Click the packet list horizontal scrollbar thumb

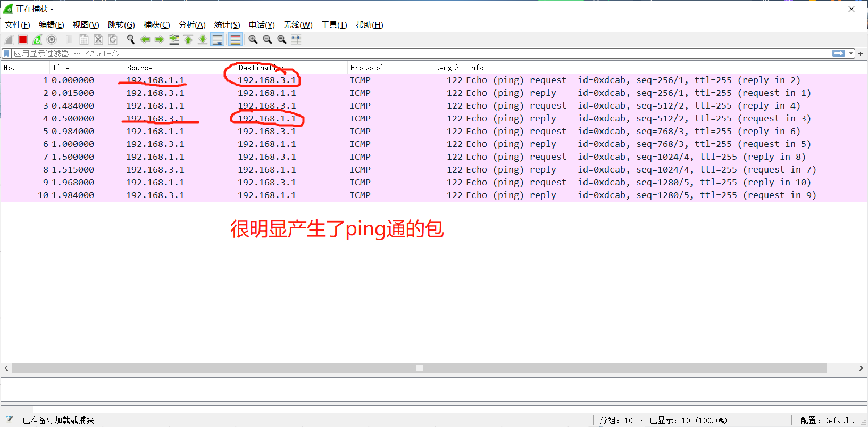point(419,368)
